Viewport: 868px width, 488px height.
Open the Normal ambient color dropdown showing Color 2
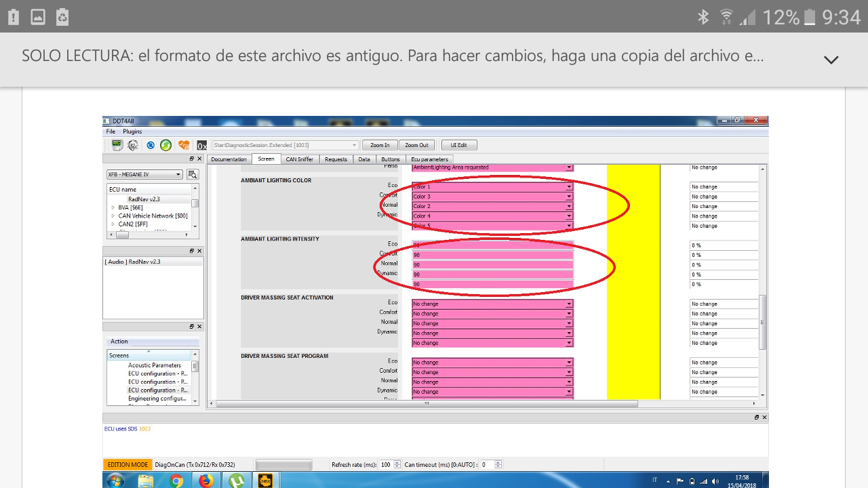492,206
